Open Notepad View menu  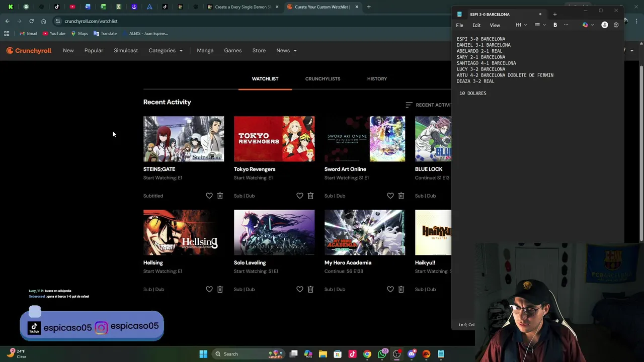point(495,25)
